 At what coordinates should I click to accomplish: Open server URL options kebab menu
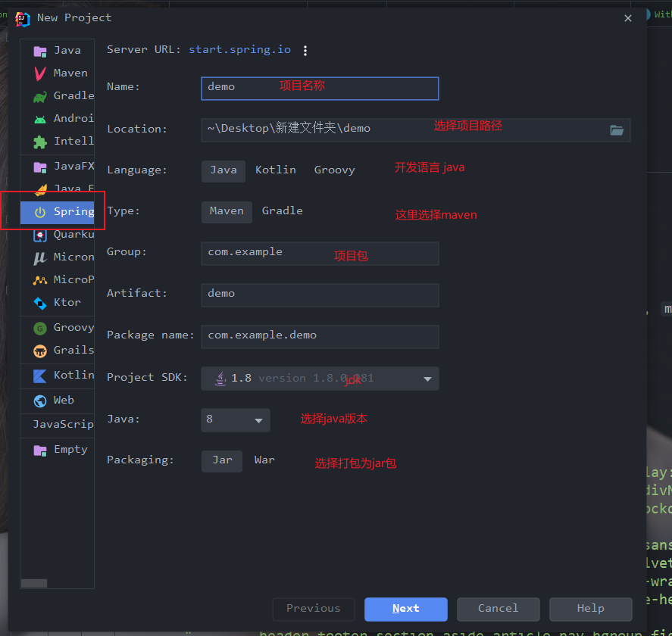point(305,51)
